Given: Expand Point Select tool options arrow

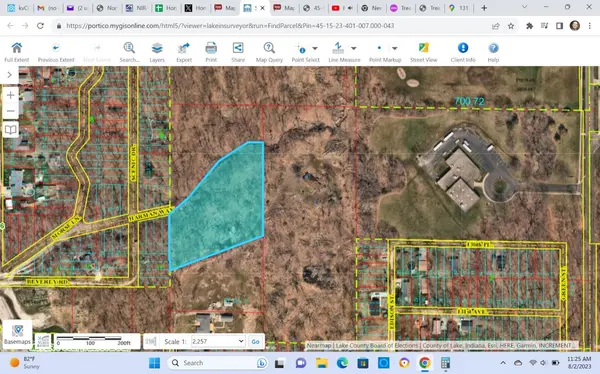Looking at the screenshot, I should (x=315, y=48).
